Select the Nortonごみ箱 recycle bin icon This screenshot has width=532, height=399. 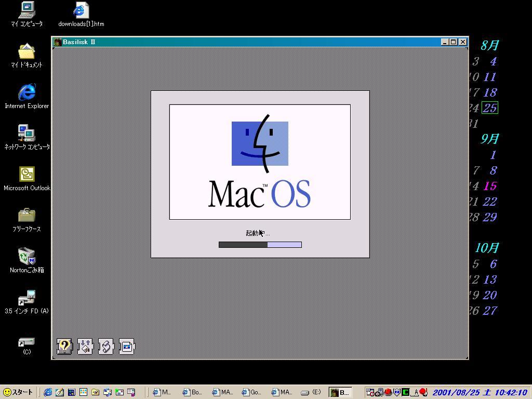[x=27, y=261]
